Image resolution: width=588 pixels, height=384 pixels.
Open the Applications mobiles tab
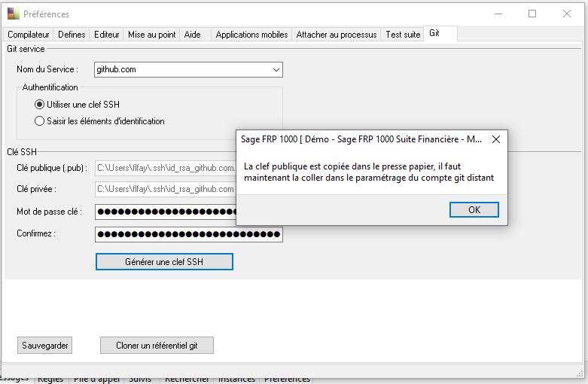tap(251, 35)
